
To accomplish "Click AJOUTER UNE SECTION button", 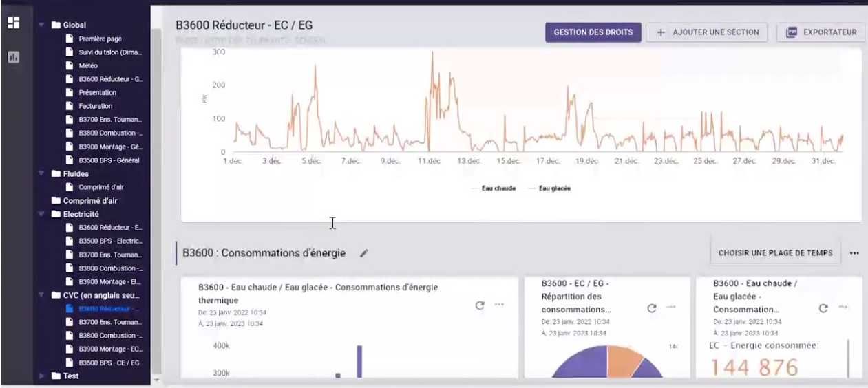I will pos(707,32).
